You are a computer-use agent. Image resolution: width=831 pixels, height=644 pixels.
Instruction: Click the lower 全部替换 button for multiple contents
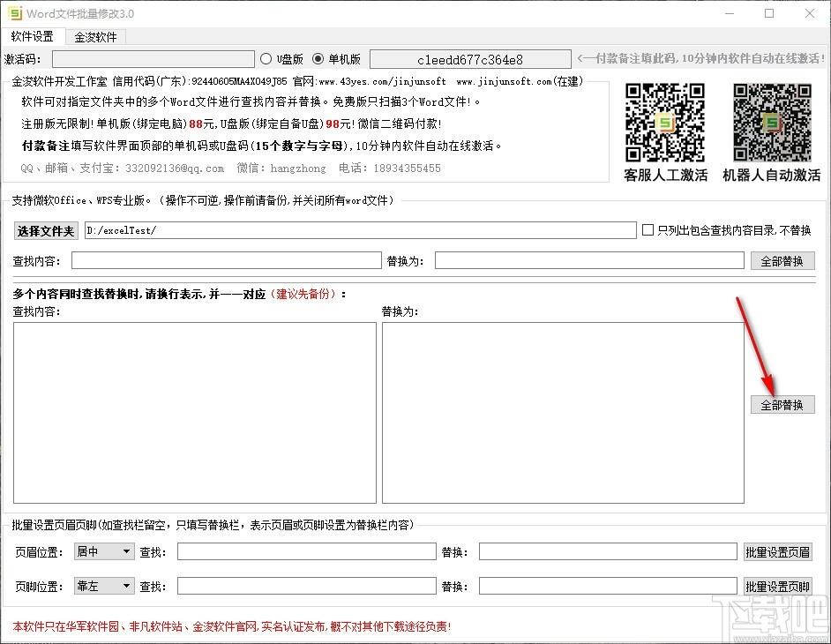[782, 405]
